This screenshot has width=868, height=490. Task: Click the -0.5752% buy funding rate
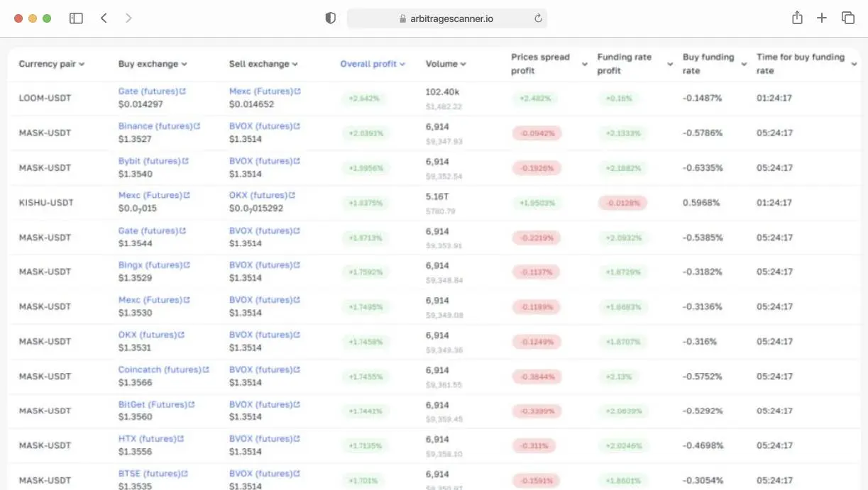[703, 377]
